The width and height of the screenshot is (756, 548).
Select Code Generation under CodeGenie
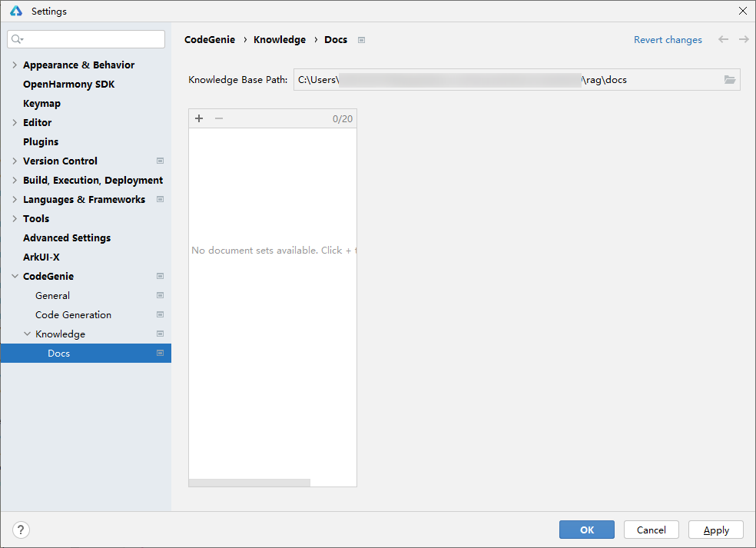(x=73, y=314)
